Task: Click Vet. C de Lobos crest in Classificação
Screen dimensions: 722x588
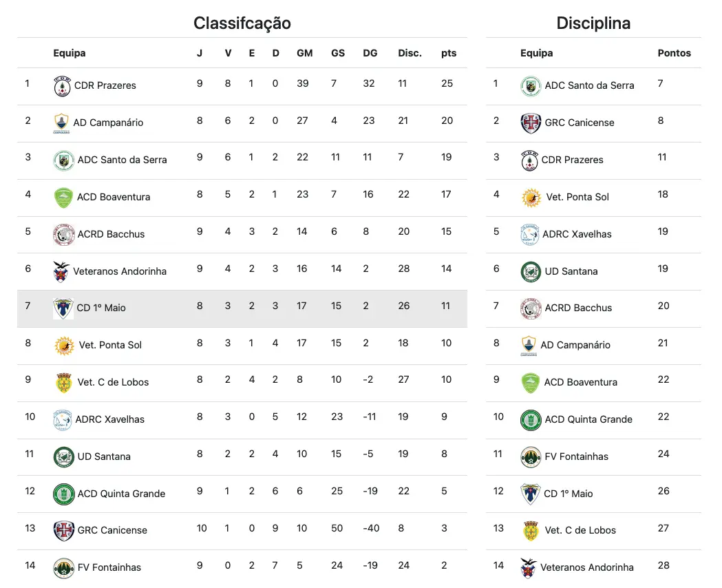Action: [63, 383]
